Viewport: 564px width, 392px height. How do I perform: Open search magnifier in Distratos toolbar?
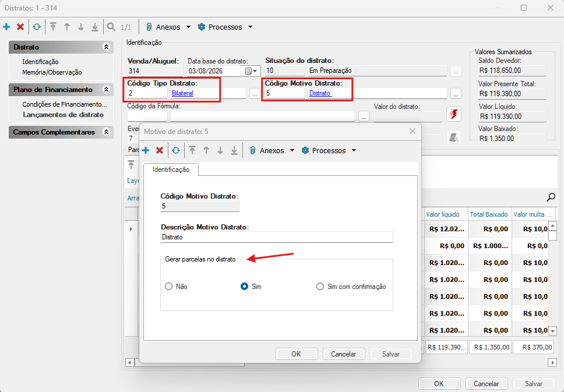tap(111, 27)
